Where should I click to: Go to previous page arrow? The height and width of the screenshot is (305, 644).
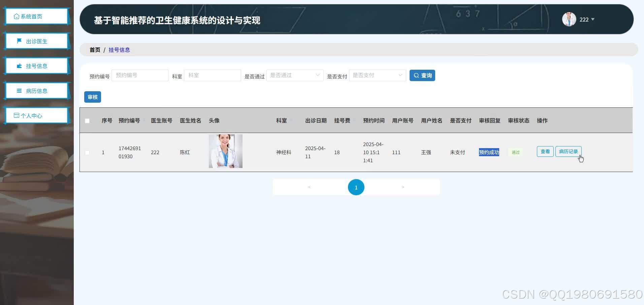(x=309, y=187)
